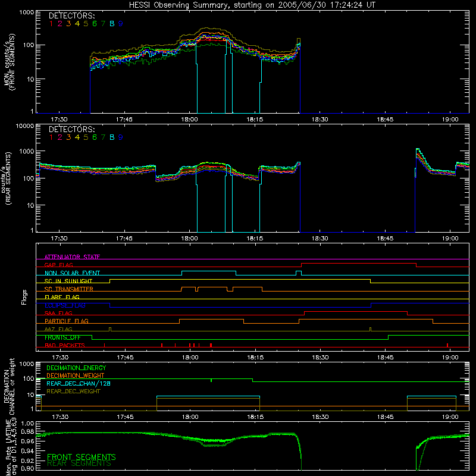Click the DECIMATION_ENERGY legend label
476x476 pixels.
(76, 368)
